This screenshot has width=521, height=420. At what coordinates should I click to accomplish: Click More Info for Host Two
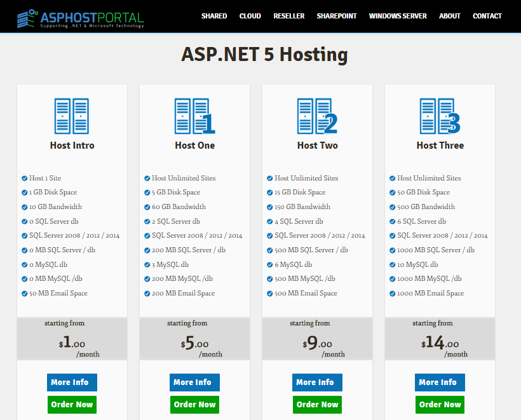pos(317,382)
